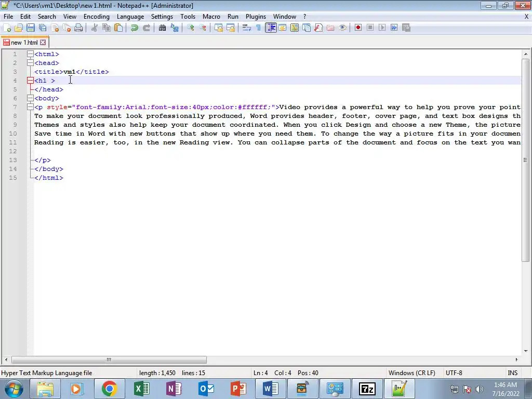Collapse the red h1 fold marker line 4

click(30, 81)
